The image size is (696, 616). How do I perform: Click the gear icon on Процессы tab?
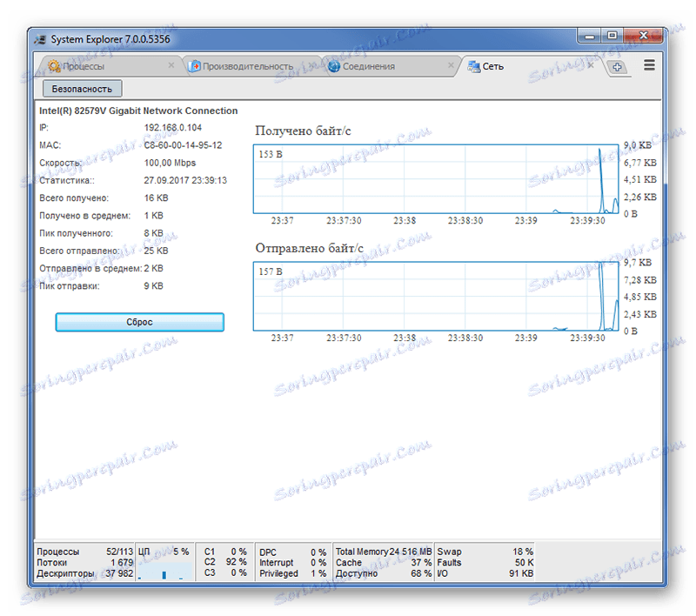54,65
